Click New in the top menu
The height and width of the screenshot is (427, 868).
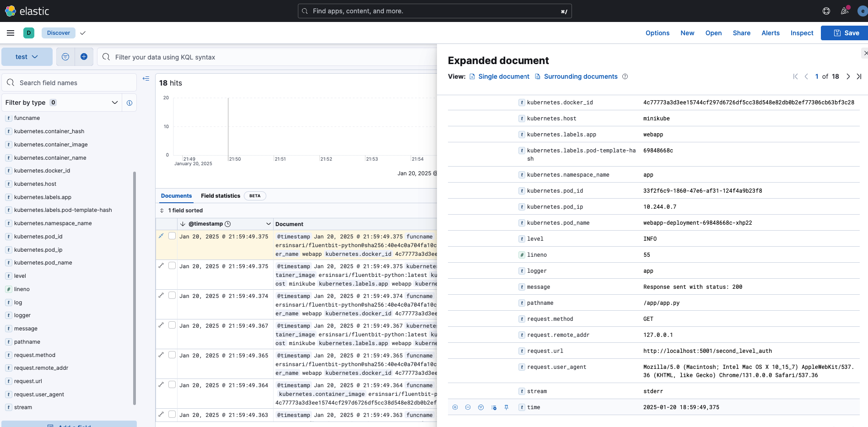687,33
